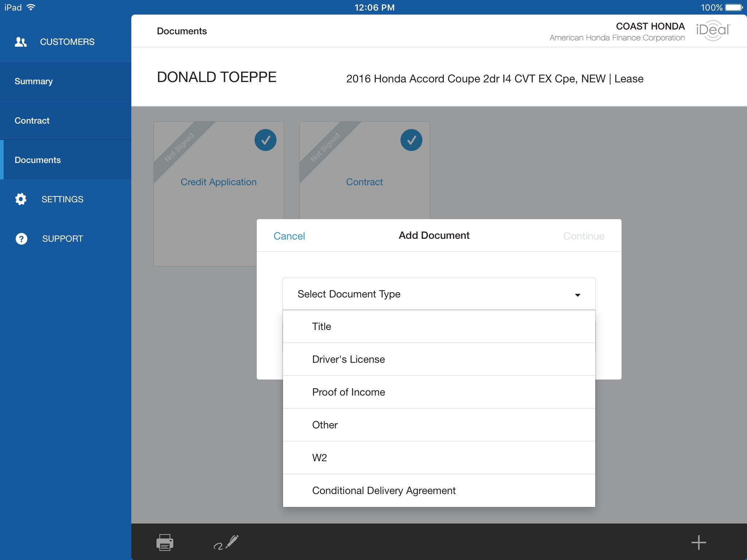Image resolution: width=747 pixels, height=560 pixels.
Task: Tap the battery indicator in status bar
Action: (734, 7)
